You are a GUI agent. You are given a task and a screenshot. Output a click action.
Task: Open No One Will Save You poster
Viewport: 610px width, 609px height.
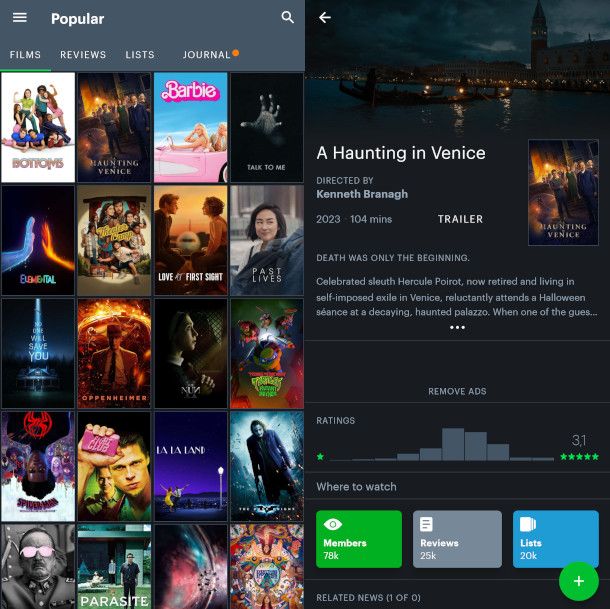click(38, 353)
